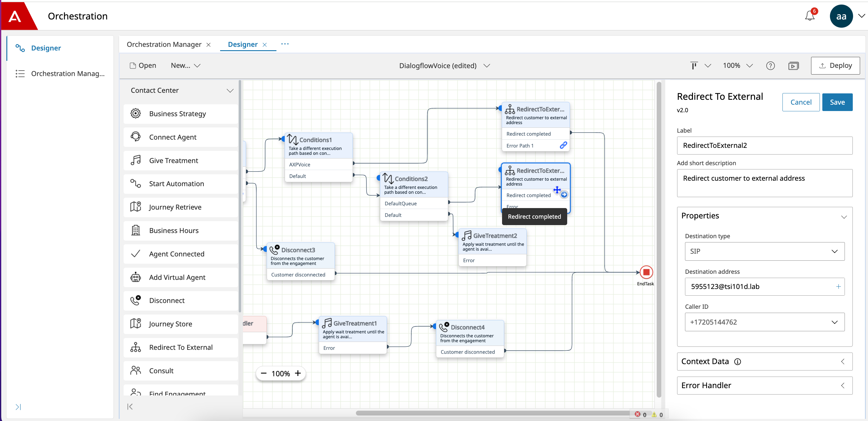Click Cancel in the properties panel
Screen dimensions: 868x421
pos(801,102)
